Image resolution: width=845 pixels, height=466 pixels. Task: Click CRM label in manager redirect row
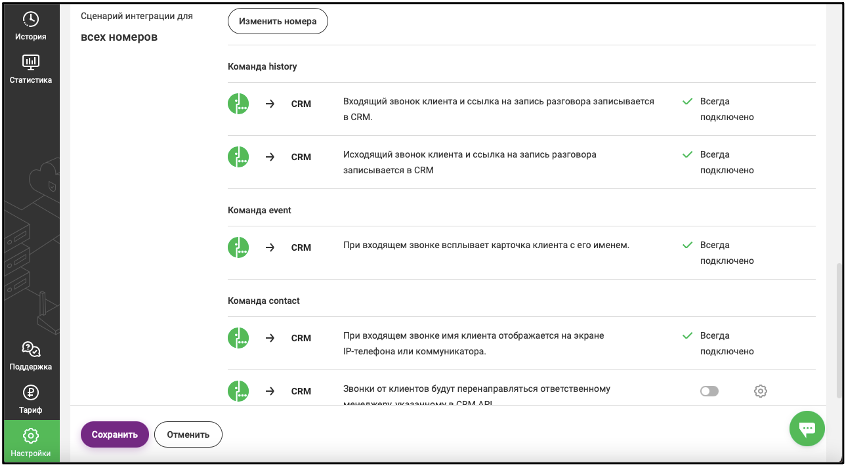301,392
